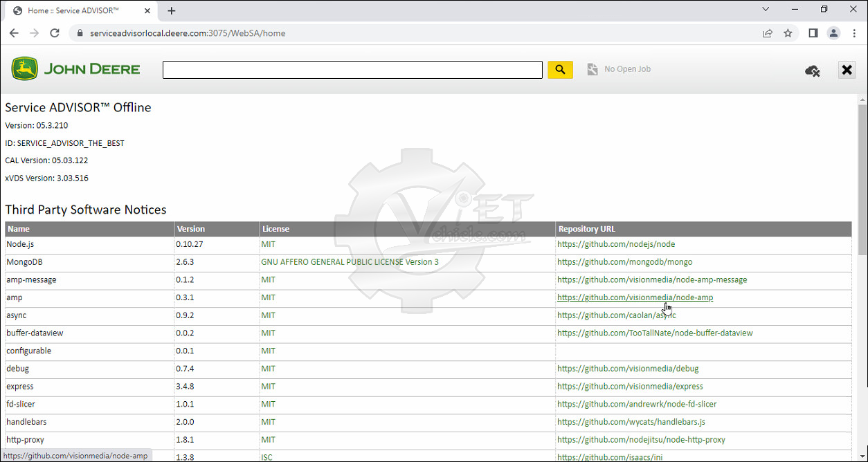
Task: Open the node-fd-slicer repository link
Action: click(637, 404)
